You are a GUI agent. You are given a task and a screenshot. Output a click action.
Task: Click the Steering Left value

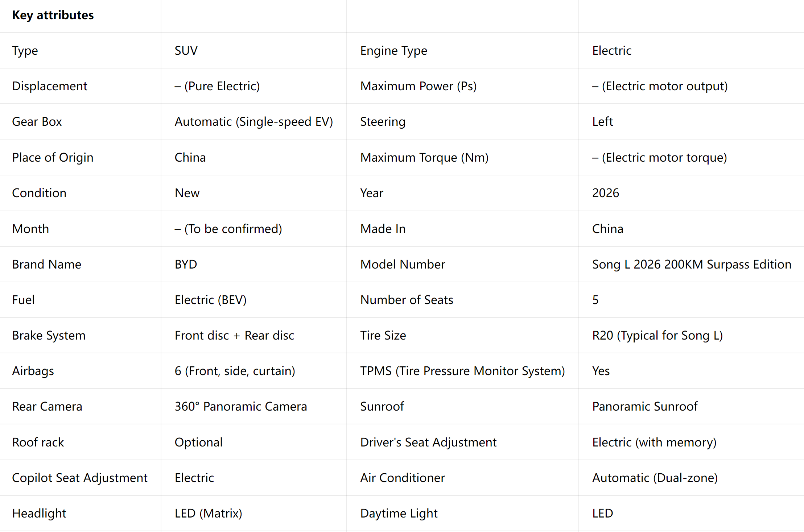tap(602, 121)
